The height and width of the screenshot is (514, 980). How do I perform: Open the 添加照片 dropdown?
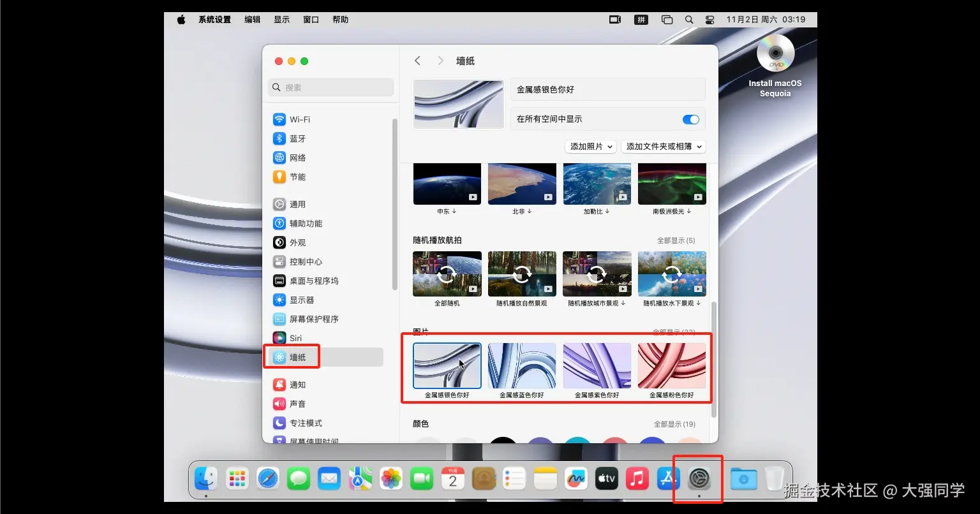[591, 147]
